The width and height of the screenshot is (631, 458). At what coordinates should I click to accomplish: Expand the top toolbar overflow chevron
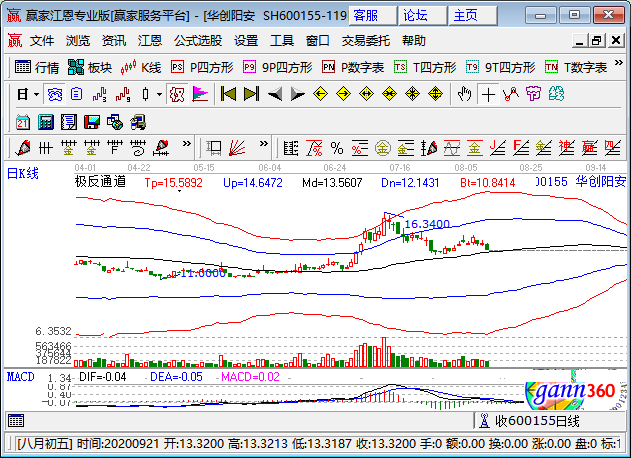point(619,63)
